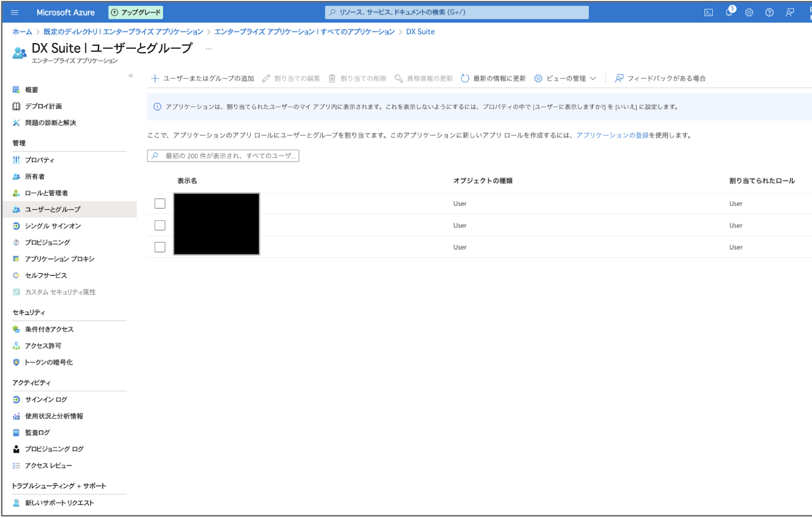This screenshot has width=812, height=518.
Task: Click the ellipsis next to page title
Action: 209,49
